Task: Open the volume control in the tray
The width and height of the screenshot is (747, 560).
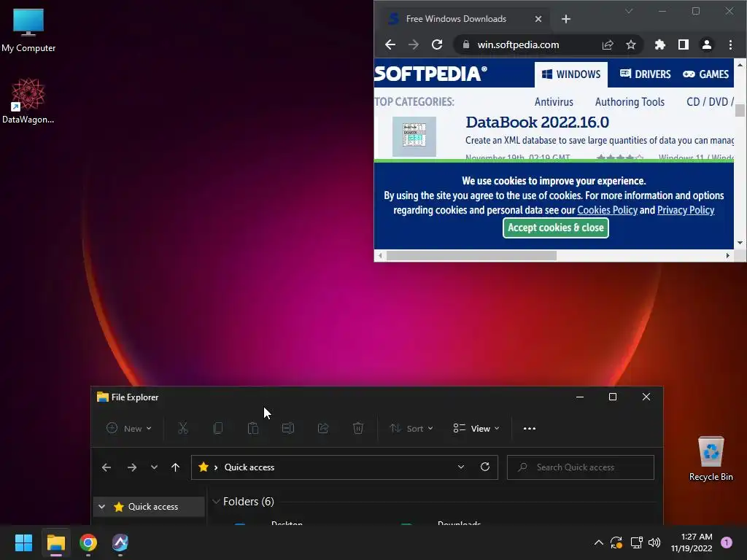Action: coord(654,542)
